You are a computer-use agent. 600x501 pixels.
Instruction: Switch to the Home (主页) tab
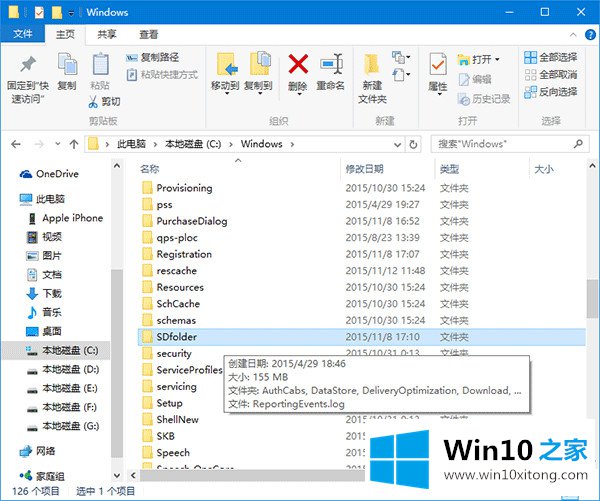pyautogui.click(x=65, y=34)
